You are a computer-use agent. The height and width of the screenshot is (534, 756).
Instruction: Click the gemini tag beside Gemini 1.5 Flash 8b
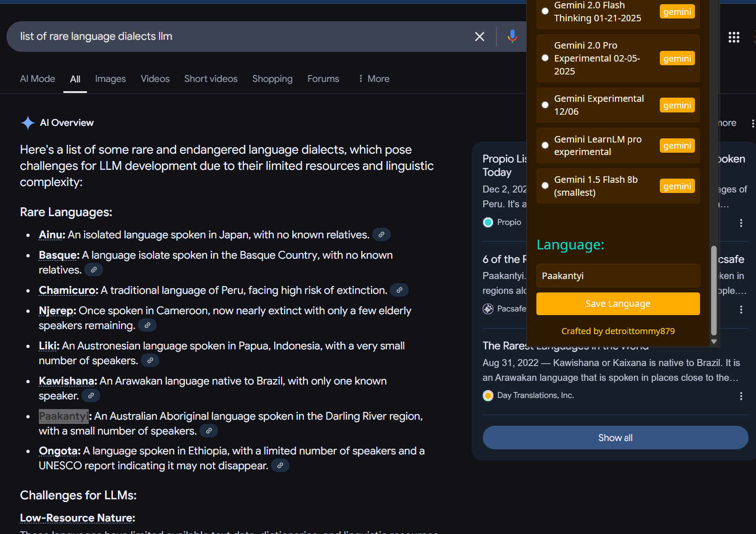[x=677, y=186]
